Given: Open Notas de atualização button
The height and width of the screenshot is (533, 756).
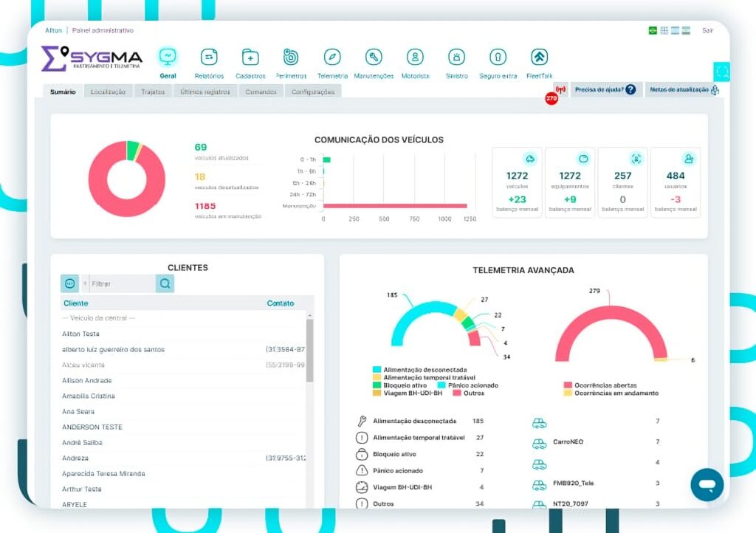Looking at the screenshot, I should point(684,89).
